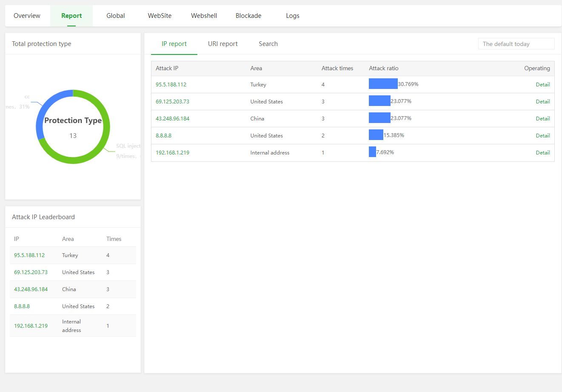Click 8.8.8.8 in the Attack IP Leaderboard
The width and height of the screenshot is (562, 392).
(x=22, y=306)
